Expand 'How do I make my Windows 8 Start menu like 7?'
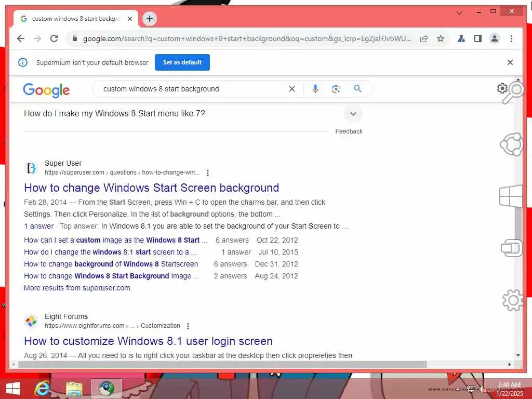The image size is (532, 399). tap(353, 114)
